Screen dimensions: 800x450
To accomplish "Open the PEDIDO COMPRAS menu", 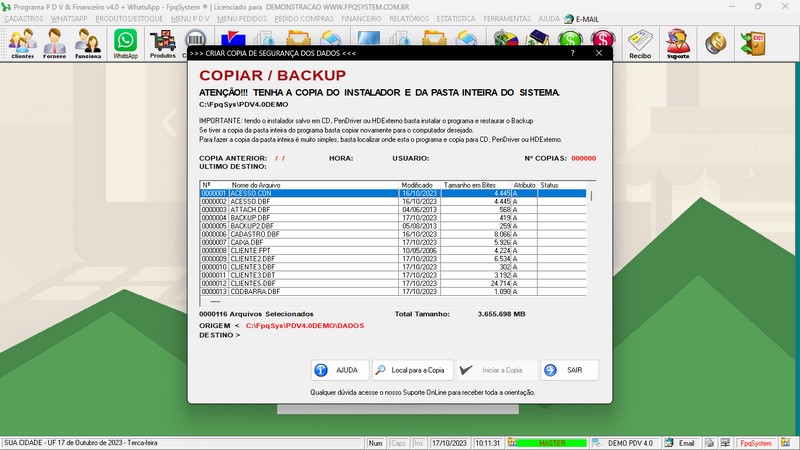I will (304, 19).
